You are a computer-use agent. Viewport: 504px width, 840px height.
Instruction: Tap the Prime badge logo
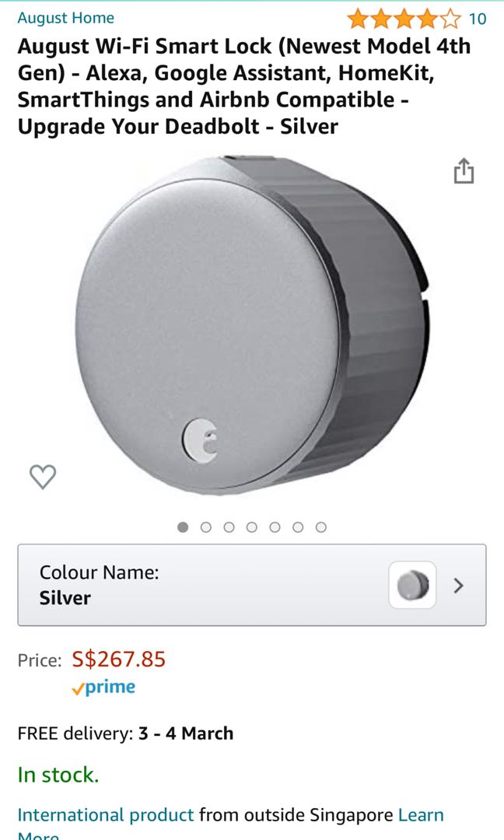tap(103, 688)
